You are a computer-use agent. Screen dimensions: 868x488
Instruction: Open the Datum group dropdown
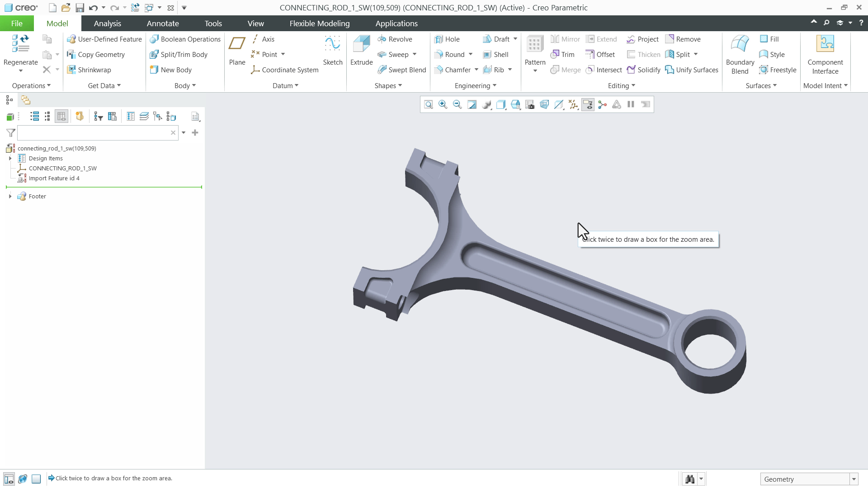click(285, 86)
